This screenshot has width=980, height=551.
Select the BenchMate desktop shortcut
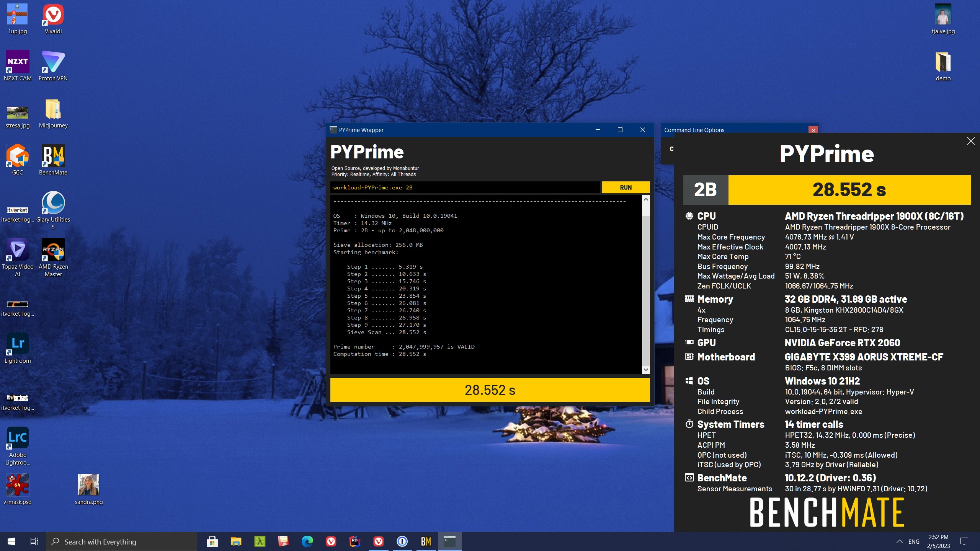pos(53,160)
